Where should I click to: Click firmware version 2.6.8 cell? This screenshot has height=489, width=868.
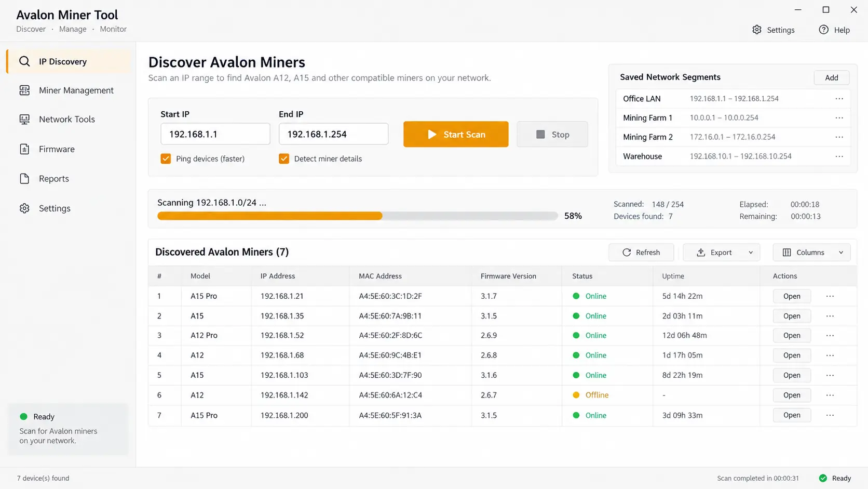point(489,355)
